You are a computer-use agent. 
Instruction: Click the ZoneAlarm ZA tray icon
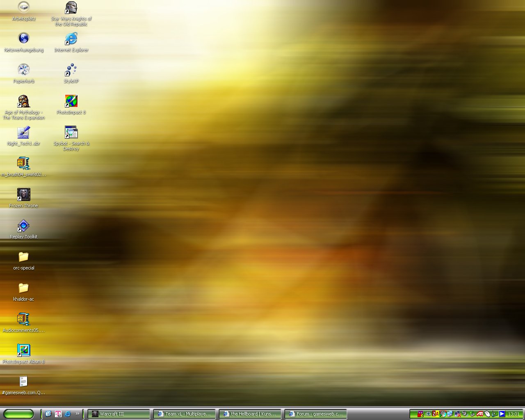436,414
